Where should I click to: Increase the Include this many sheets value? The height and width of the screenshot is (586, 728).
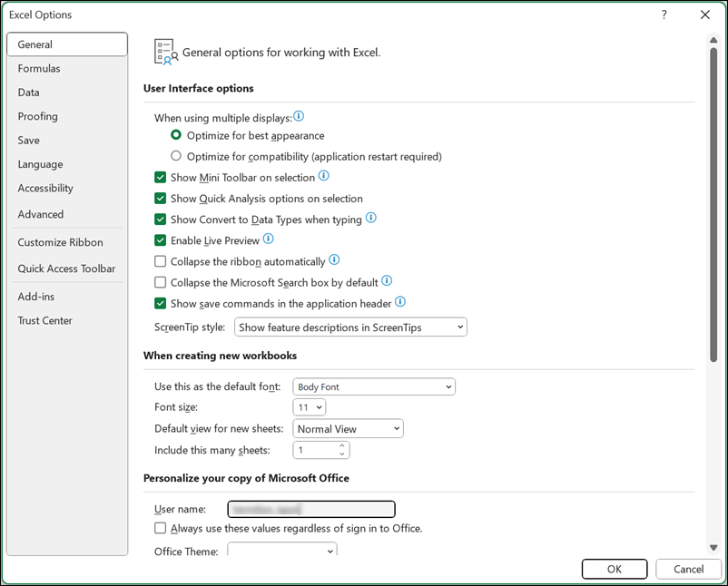(x=342, y=446)
